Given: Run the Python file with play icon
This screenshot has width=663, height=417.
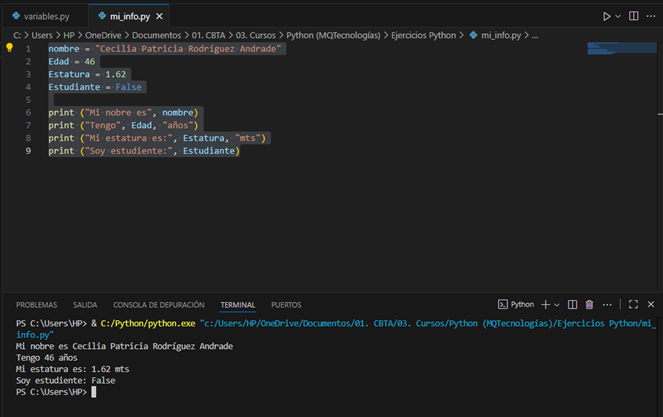Looking at the screenshot, I should point(606,16).
